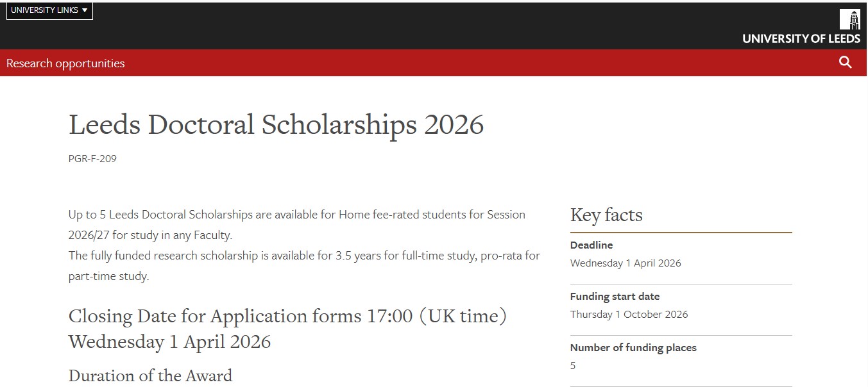Viewport: 868px width, 387px height.
Task: Click the University of Leeds wordmark
Action: [801, 38]
